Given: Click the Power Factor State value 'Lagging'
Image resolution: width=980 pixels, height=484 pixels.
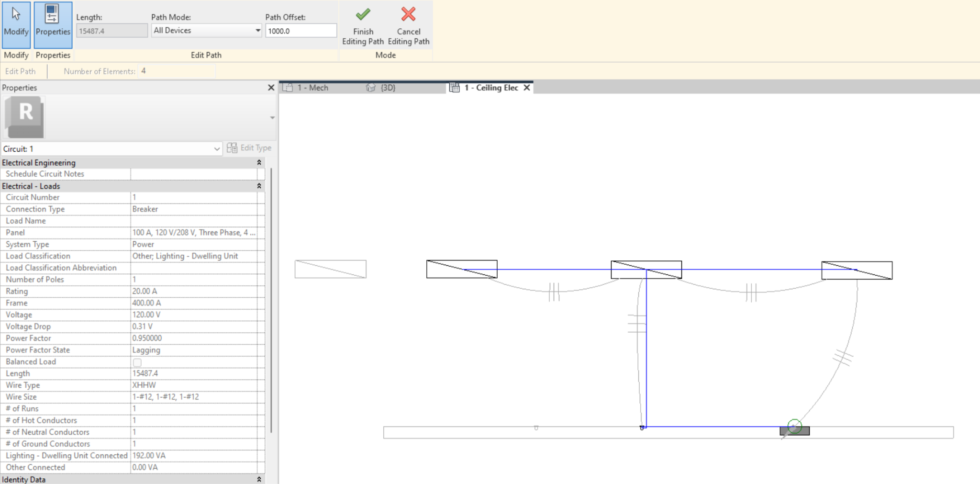Looking at the screenshot, I should (x=146, y=350).
